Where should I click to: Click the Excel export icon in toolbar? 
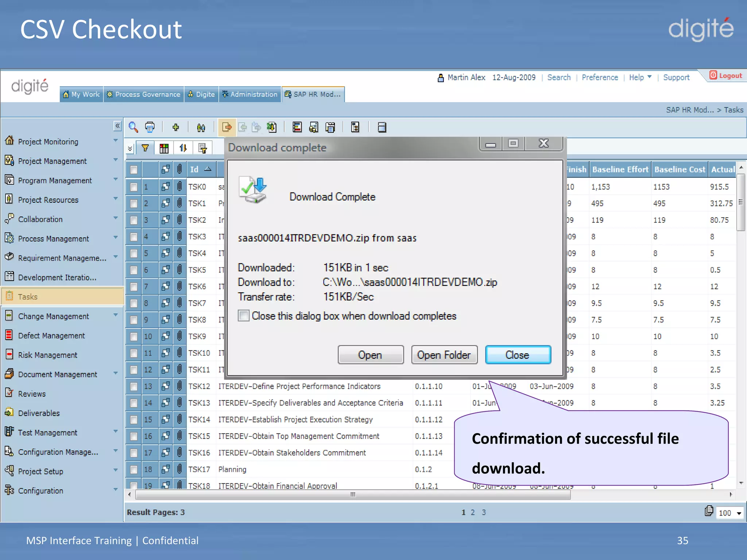(x=272, y=127)
